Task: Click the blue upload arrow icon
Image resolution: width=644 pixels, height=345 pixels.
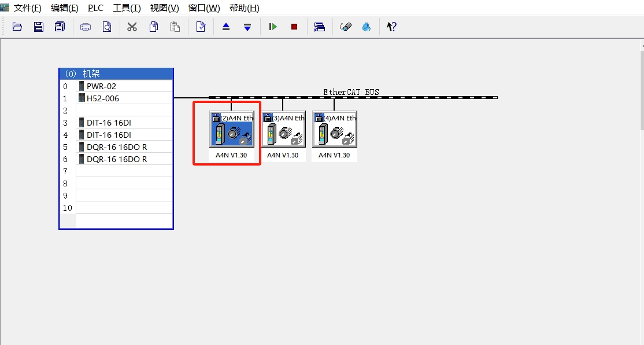Action: point(226,27)
